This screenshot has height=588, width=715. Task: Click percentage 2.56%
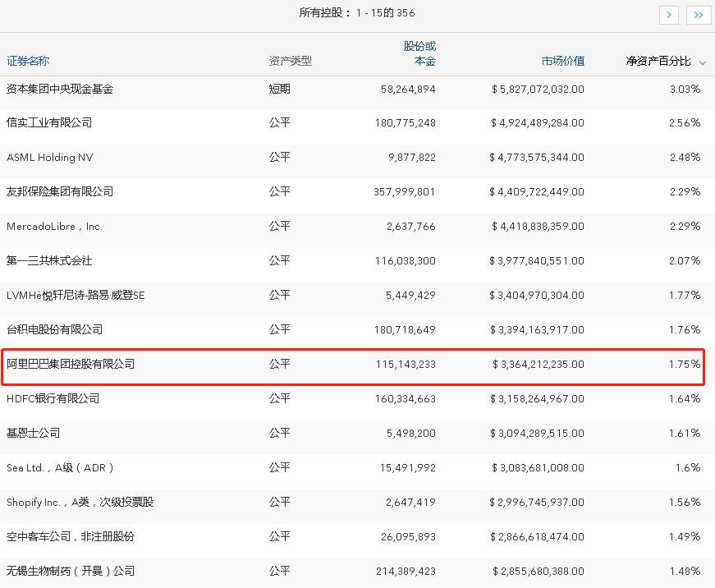pyautogui.click(x=685, y=122)
